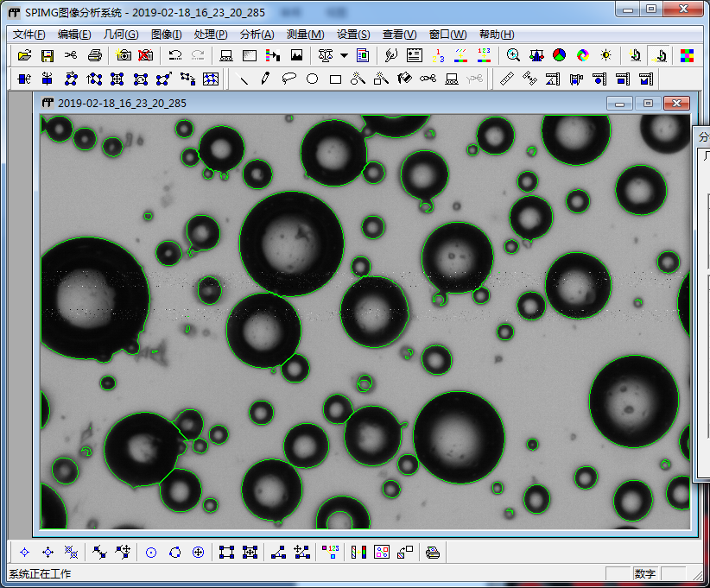The height and width of the screenshot is (588, 710).
Task: Click the Print icon in the toolbar
Action: [x=94, y=55]
